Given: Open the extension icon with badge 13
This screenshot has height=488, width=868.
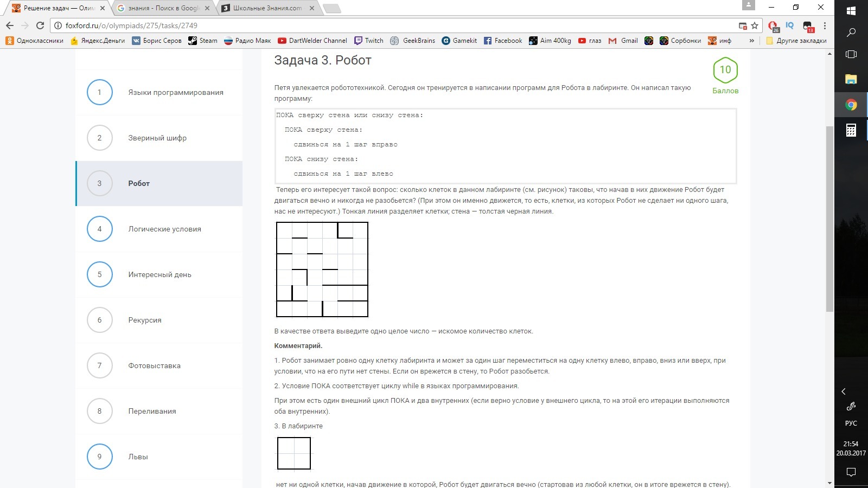Looking at the screenshot, I should (808, 26).
